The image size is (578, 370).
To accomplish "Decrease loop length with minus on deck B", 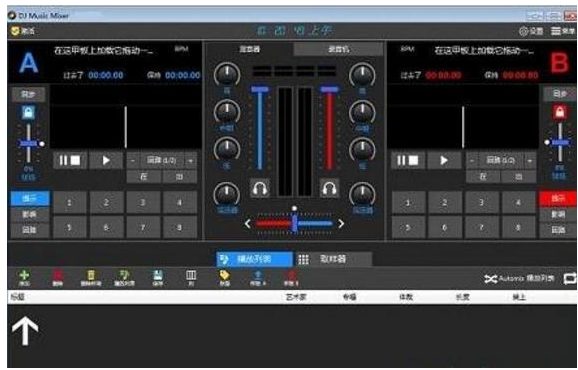I will click(x=472, y=161).
